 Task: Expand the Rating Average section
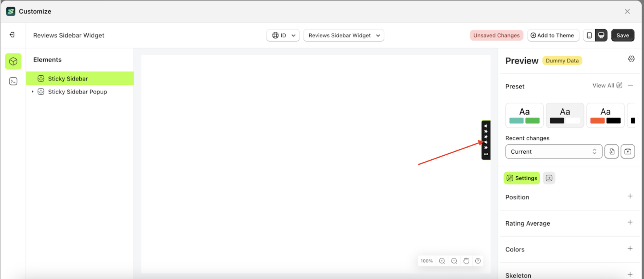click(x=630, y=223)
